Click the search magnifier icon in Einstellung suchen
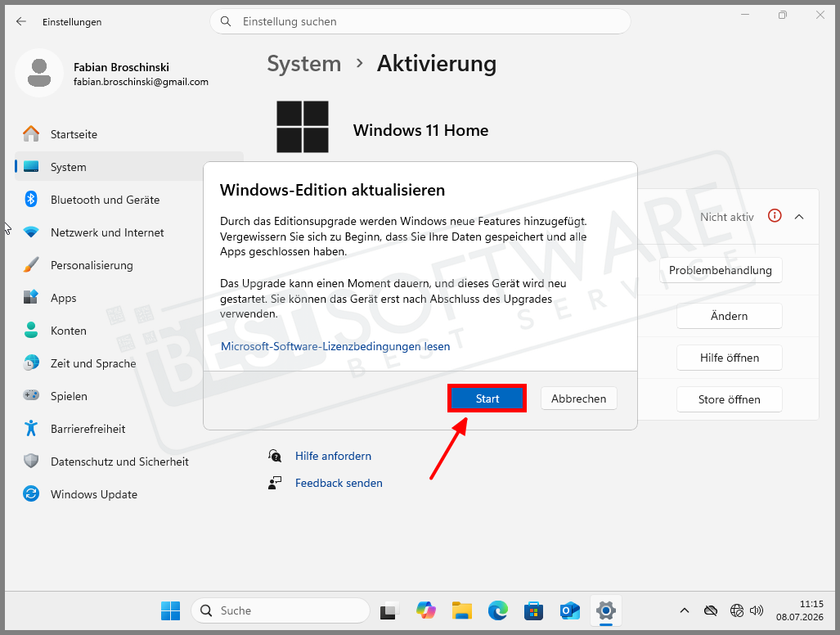Image resolution: width=840 pixels, height=635 pixels. pos(226,21)
